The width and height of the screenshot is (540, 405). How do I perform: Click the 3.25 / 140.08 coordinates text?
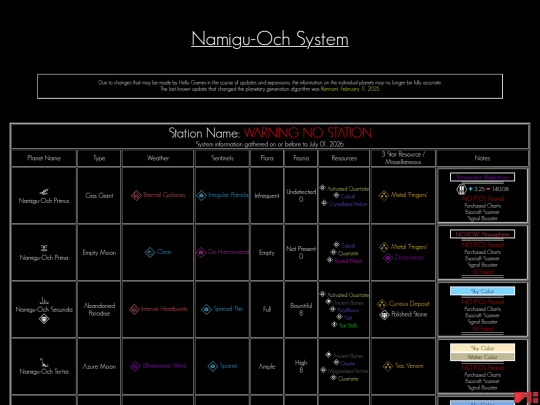pyautogui.click(x=489, y=189)
